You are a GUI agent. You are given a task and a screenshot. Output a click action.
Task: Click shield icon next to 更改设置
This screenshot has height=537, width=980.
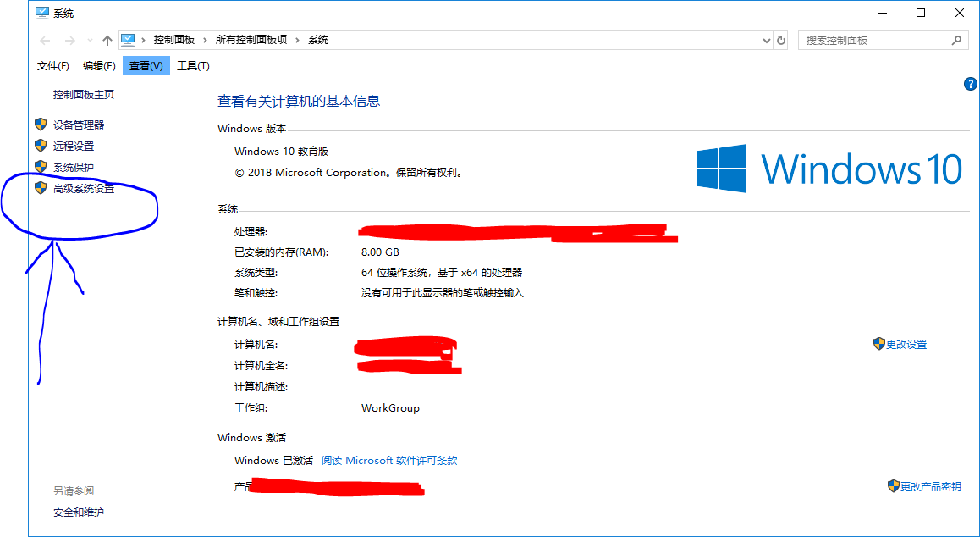(878, 344)
